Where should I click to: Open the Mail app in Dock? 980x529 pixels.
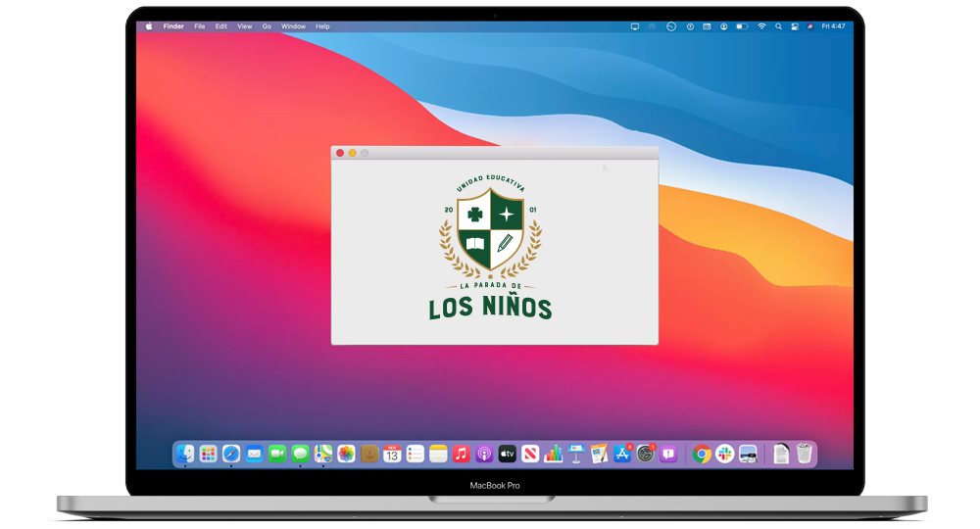pyautogui.click(x=254, y=454)
